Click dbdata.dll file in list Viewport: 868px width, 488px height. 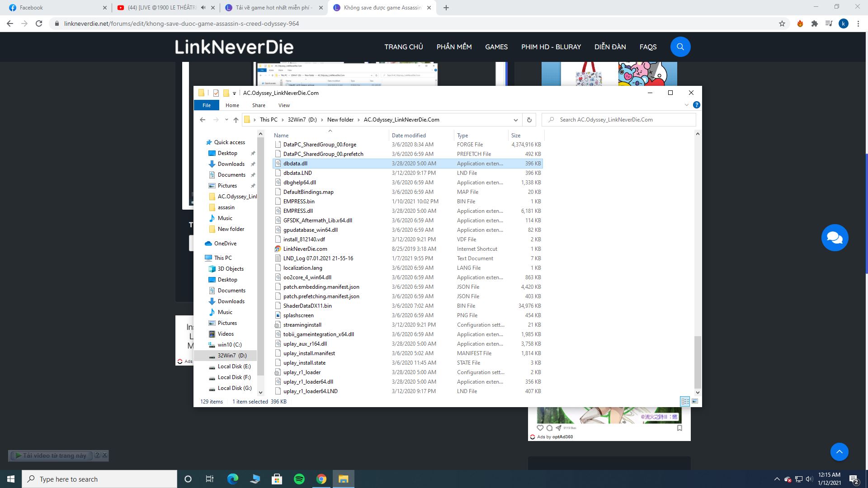pyautogui.click(x=295, y=163)
